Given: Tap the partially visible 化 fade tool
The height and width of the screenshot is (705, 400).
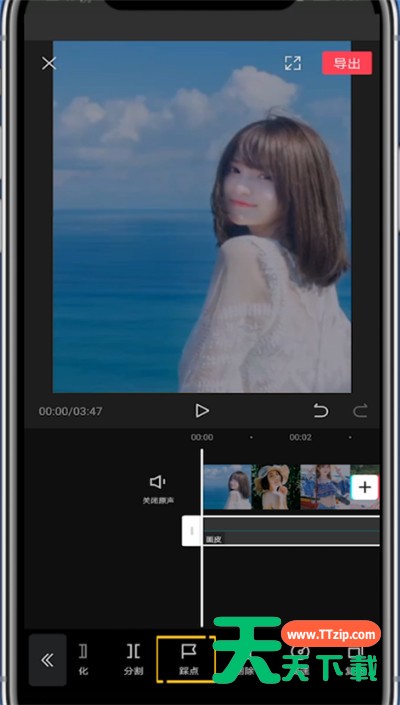Looking at the screenshot, I should pyautogui.click(x=83, y=659).
